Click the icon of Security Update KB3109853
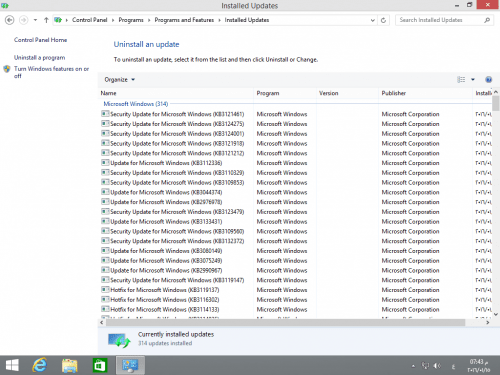The image size is (500, 375). [x=105, y=182]
